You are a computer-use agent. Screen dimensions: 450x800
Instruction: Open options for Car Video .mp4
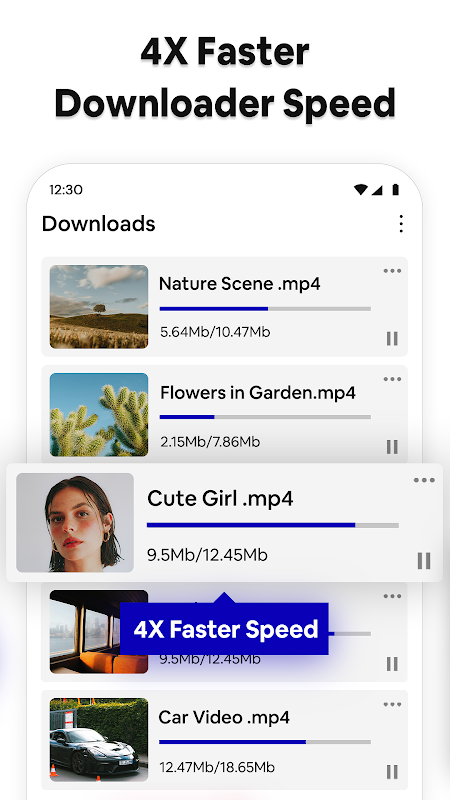[392, 705]
